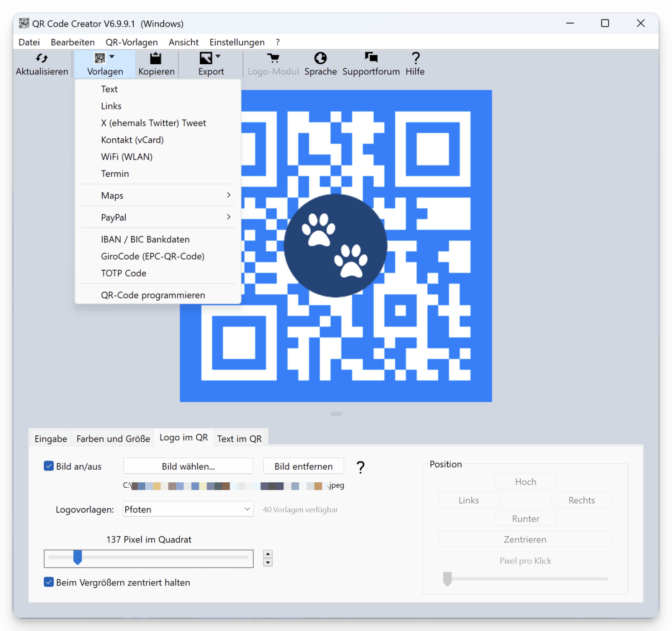Open the Datei menu
Image resolution: width=672 pixels, height=631 pixels.
[x=29, y=42]
